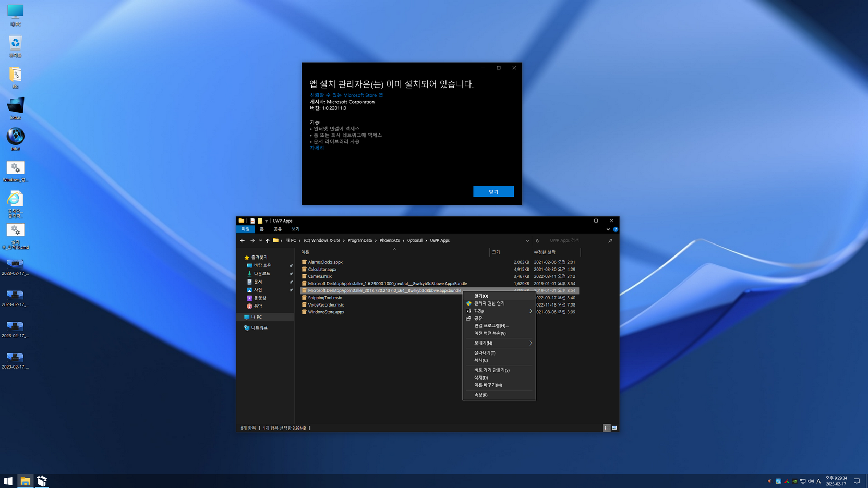Open Explorer help icon

(x=616, y=229)
